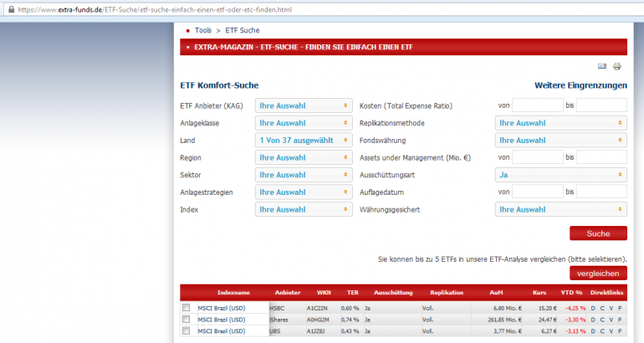The height and width of the screenshot is (343, 644).
Task: Click the lock icon in address bar
Action: [11, 9]
